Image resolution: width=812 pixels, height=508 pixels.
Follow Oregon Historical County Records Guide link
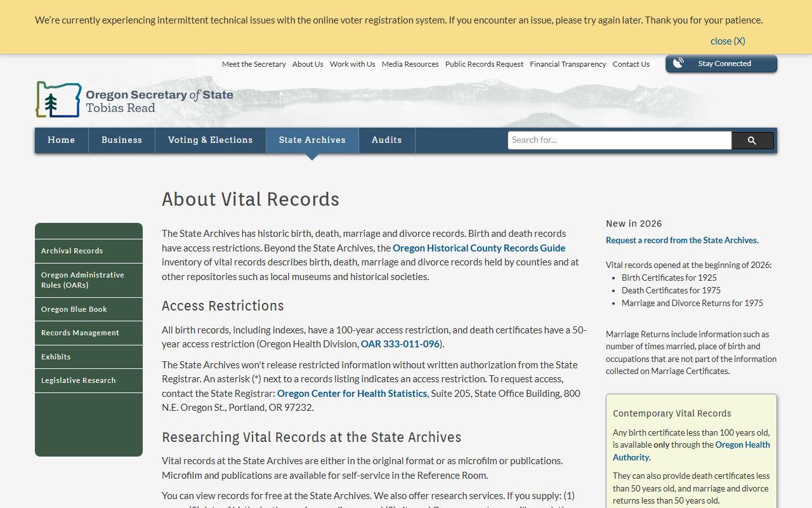(x=479, y=248)
